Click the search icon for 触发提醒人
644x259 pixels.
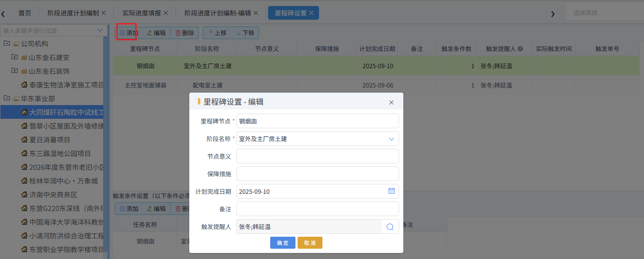pos(390,227)
